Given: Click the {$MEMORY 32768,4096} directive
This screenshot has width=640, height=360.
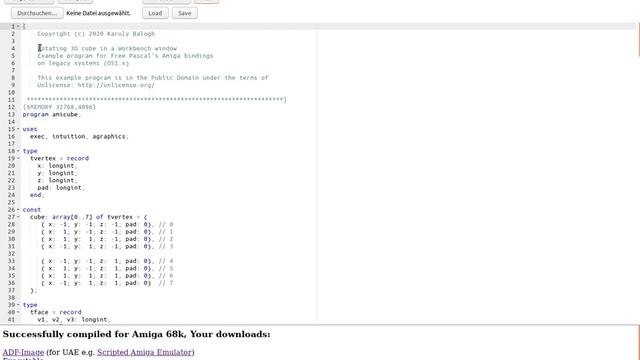Looking at the screenshot, I should (x=59, y=107).
